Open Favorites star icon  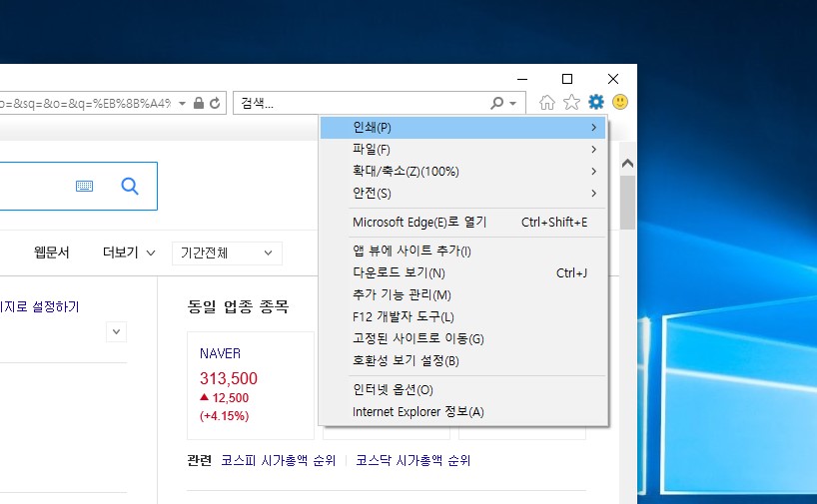pyautogui.click(x=571, y=102)
